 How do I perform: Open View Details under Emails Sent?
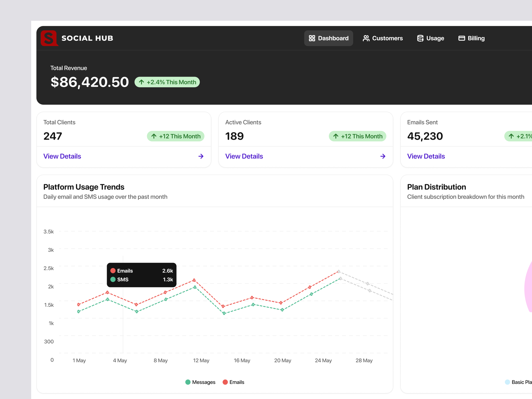point(426,156)
